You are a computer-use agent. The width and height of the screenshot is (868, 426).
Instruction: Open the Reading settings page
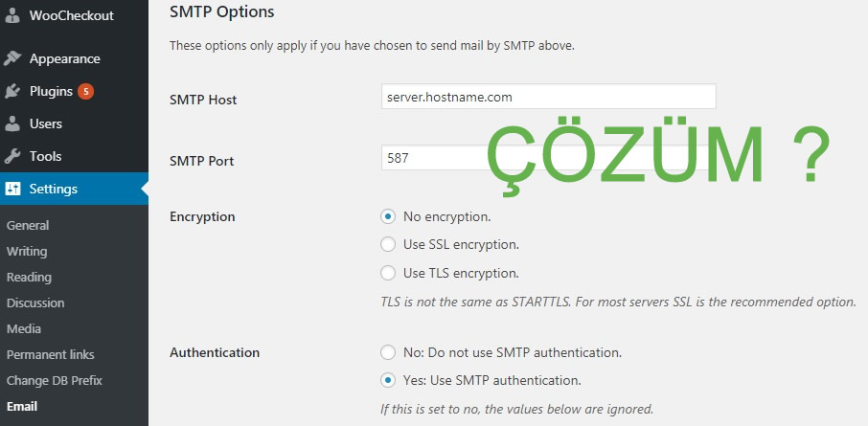tap(29, 278)
